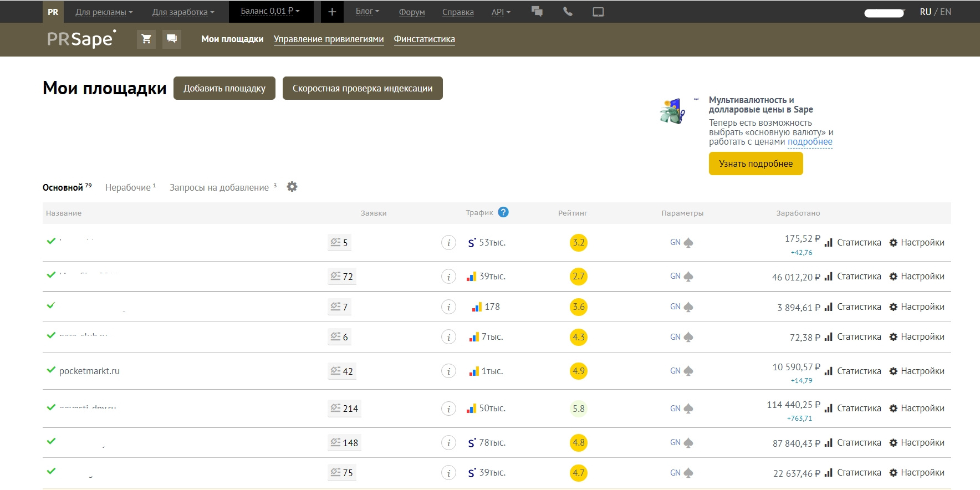Viewport: 980px width, 490px height.
Task: Click the traffic help question mark icon
Action: pyautogui.click(x=503, y=212)
